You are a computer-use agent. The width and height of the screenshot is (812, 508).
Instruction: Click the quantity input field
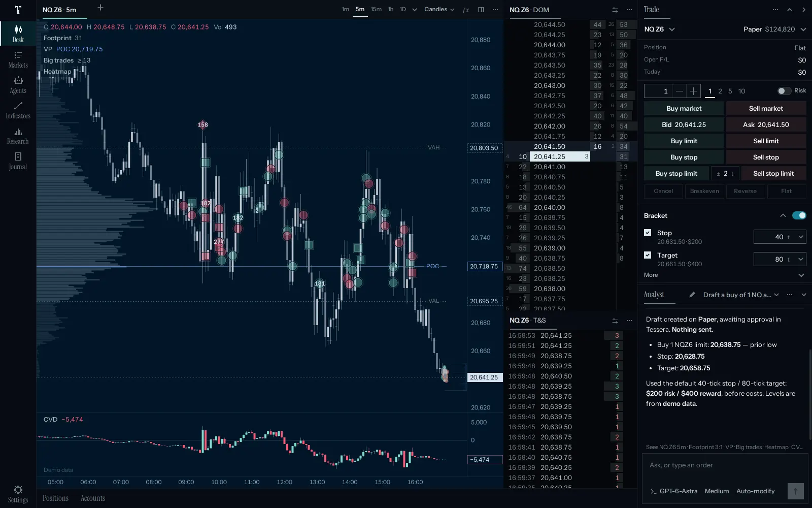(x=658, y=91)
